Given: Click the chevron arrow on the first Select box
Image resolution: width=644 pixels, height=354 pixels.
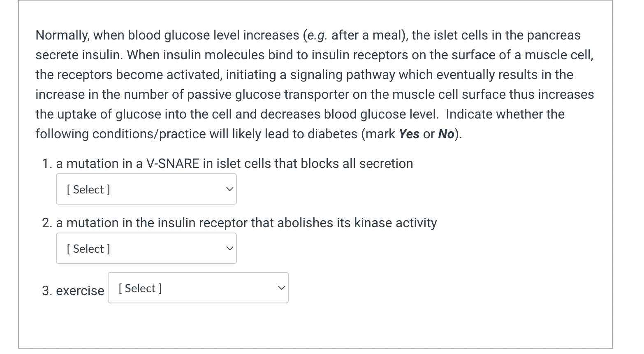Looking at the screenshot, I should 229,189.
